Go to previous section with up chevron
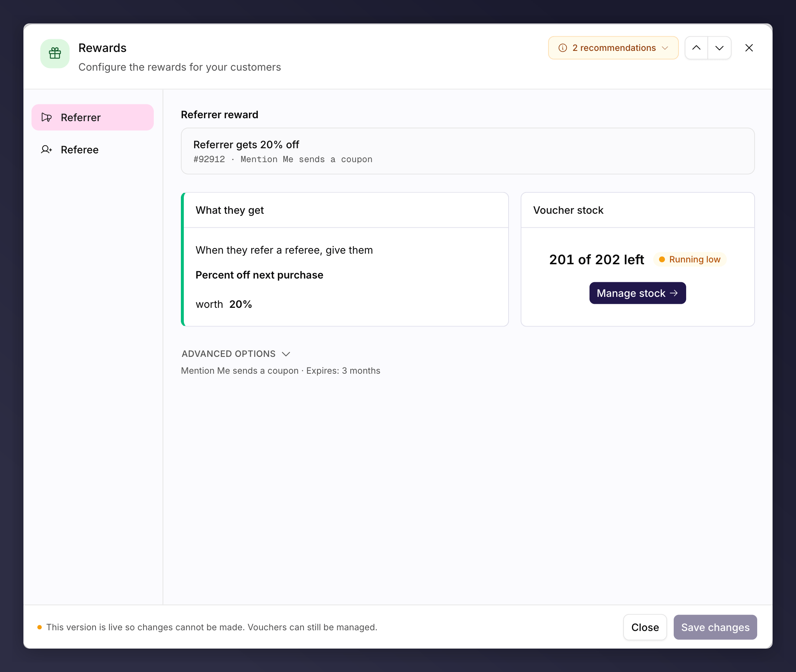796x672 pixels. (x=696, y=48)
